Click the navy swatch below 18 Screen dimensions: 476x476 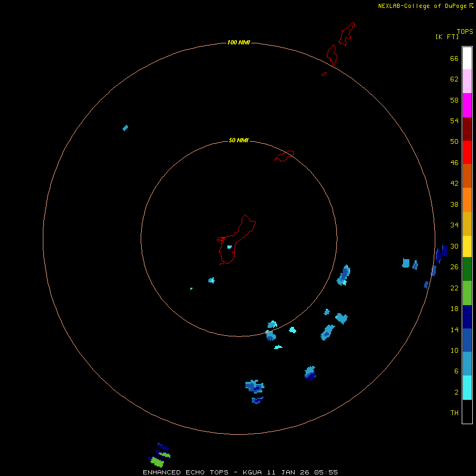467,317
